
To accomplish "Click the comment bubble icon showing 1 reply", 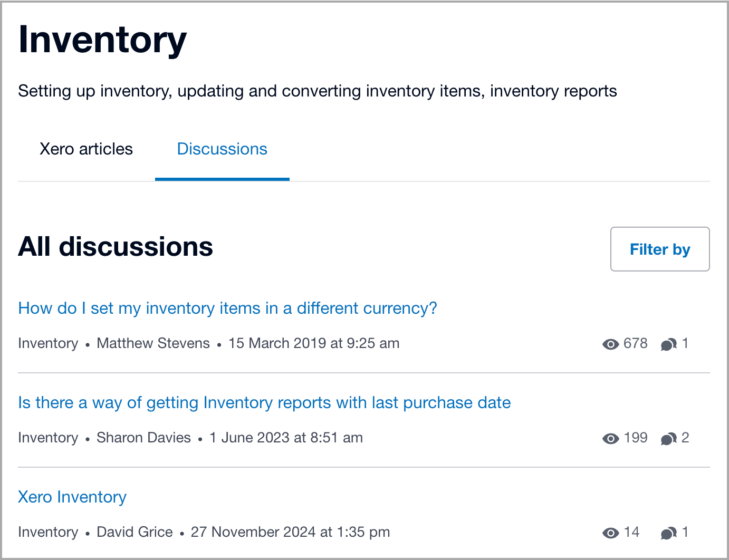I will coord(669,343).
